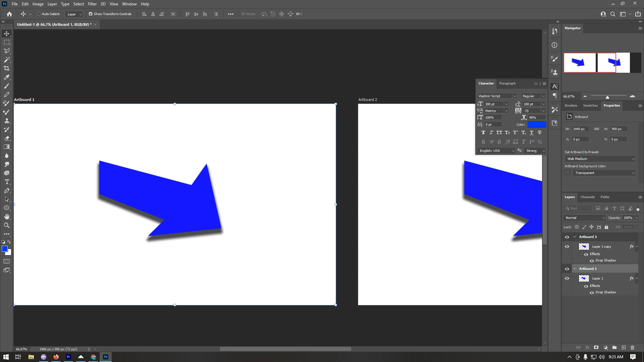Click the Artboard 2 canvas label

[x=368, y=100]
